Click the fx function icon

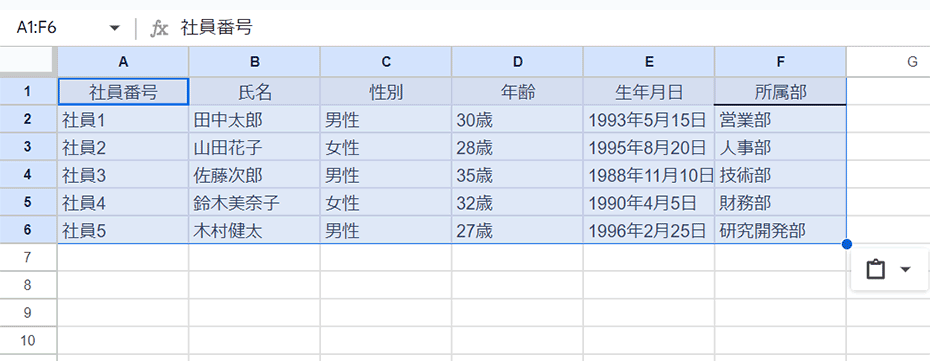tap(158, 28)
